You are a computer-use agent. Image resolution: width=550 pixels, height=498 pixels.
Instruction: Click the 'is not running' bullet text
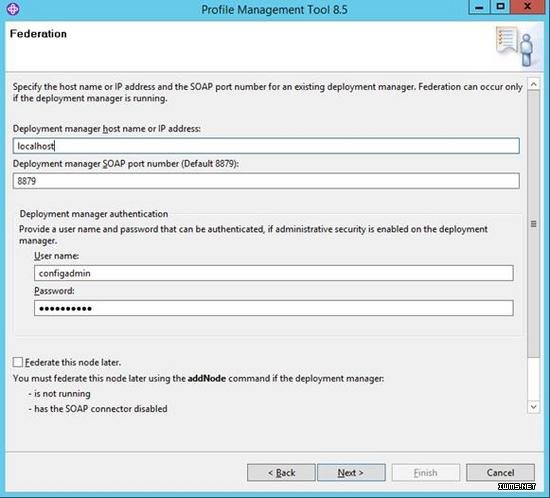coord(59,393)
